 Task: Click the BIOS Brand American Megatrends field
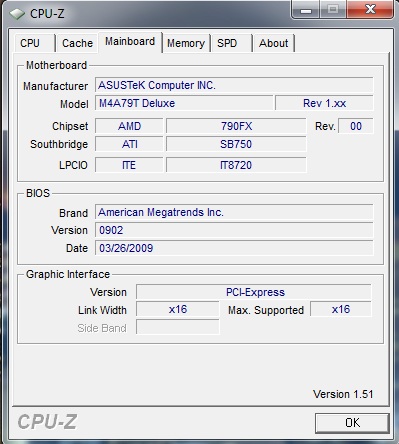(x=234, y=212)
